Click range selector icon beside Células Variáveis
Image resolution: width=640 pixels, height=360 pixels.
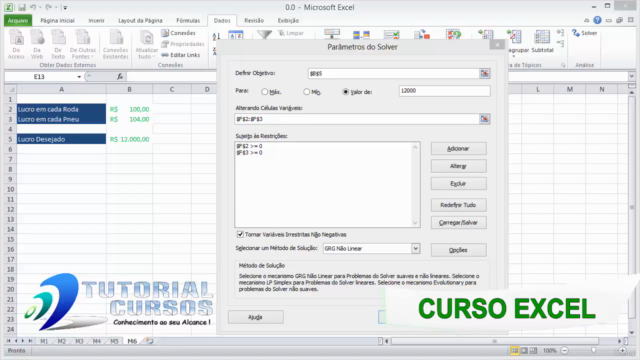(x=484, y=119)
